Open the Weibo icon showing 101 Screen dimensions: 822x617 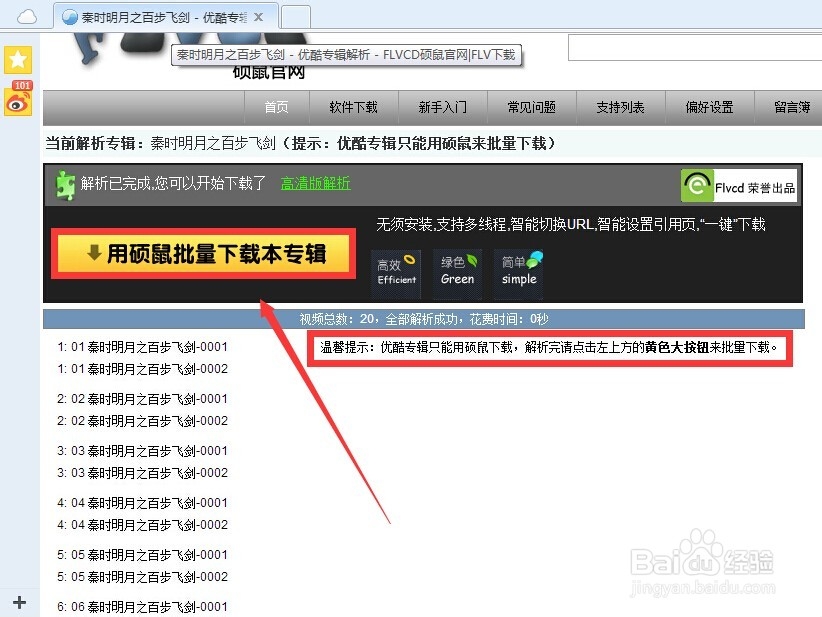click(x=18, y=100)
